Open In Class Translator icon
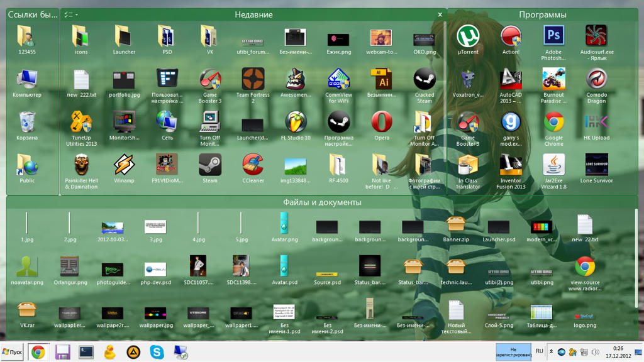Viewport: 644px width, 362px height. tap(468, 171)
